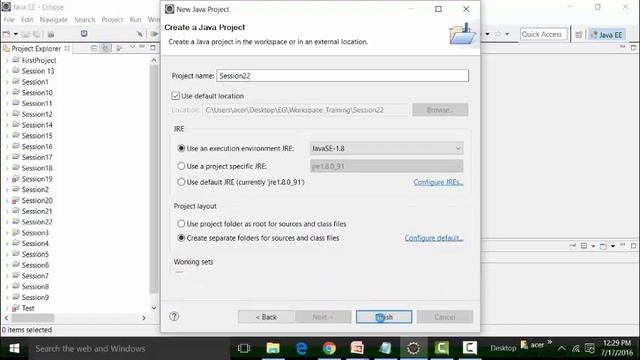Image resolution: width=640 pixels, height=360 pixels.
Task: Select Use an execution environment JRE
Action: click(181, 148)
